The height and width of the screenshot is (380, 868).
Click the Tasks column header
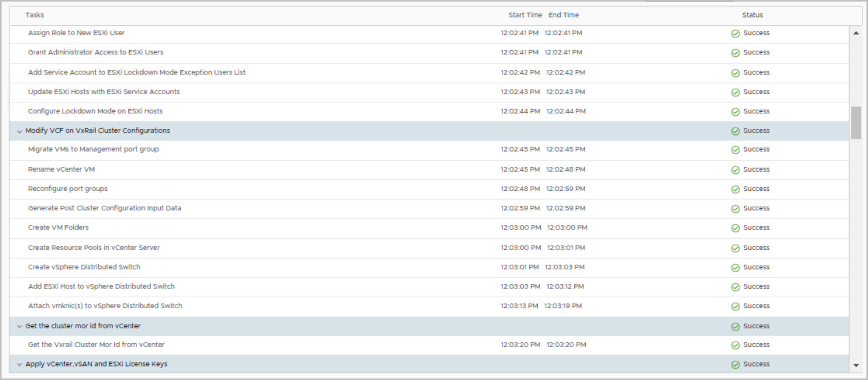(x=35, y=15)
